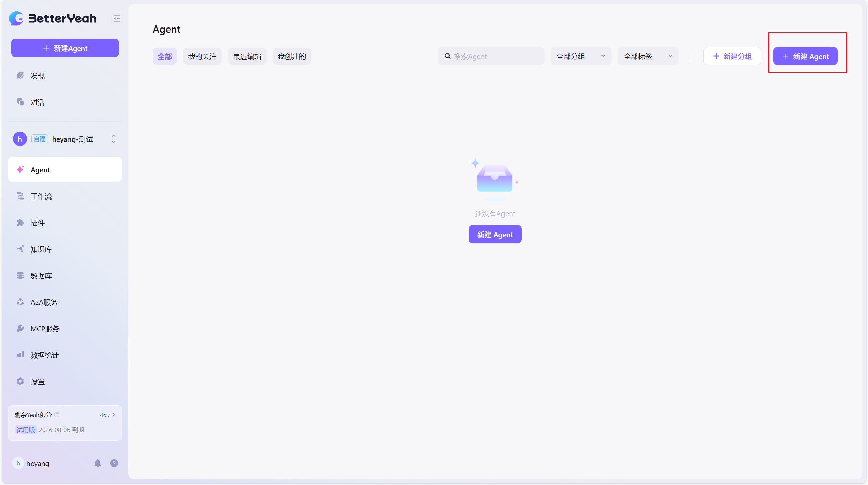
Task: Collapse the sidebar with the fold icon
Action: pyautogui.click(x=117, y=18)
